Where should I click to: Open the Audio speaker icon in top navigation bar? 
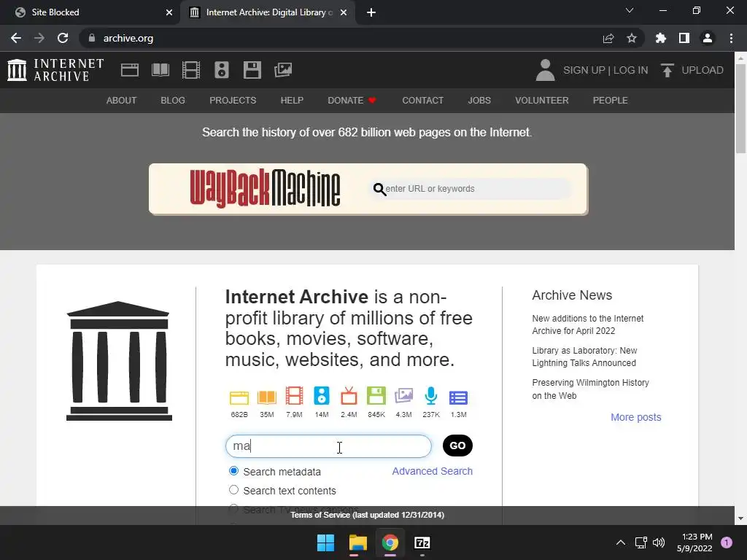(x=222, y=70)
